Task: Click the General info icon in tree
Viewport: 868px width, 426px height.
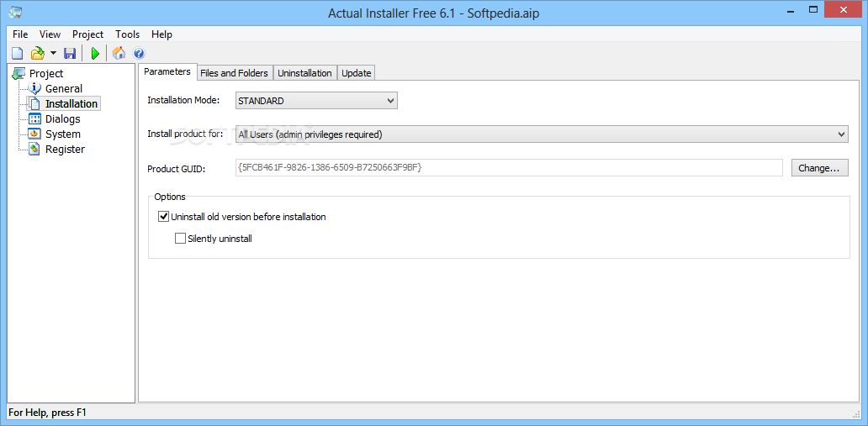Action: tap(34, 88)
